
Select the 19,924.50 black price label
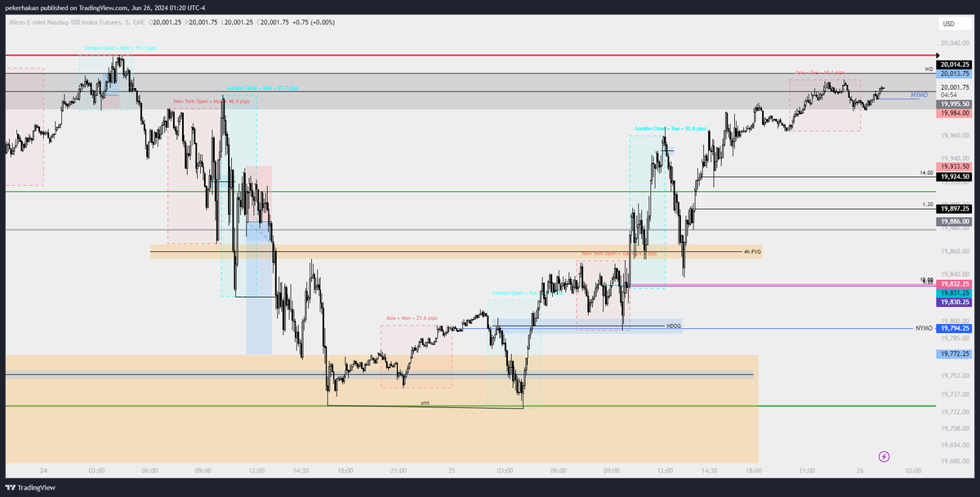[x=955, y=176]
